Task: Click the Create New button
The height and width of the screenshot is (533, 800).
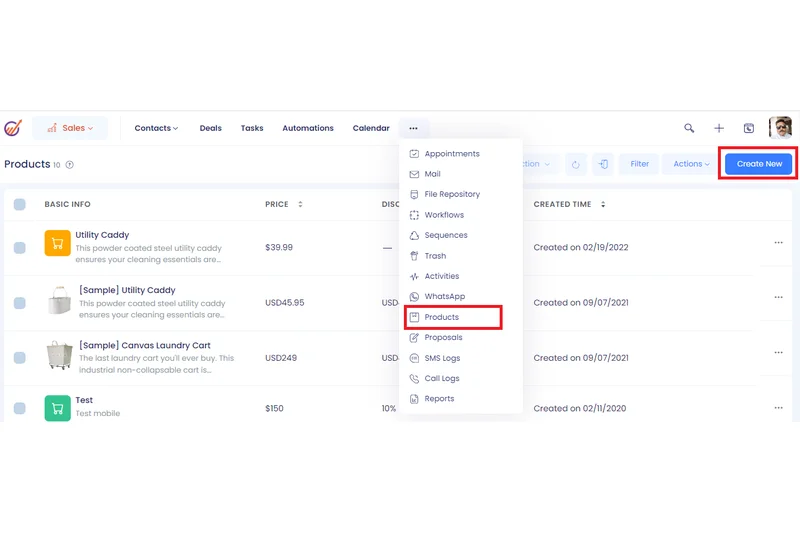Action: (759, 164)
